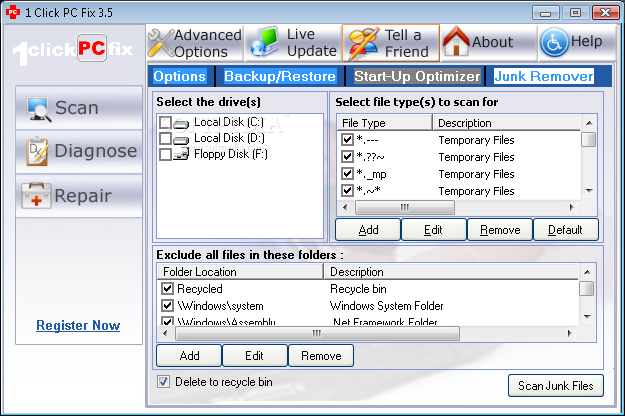Click file type list scroll-up arrow
Viewport: 625px width, 416px height.
pos(589,123)
